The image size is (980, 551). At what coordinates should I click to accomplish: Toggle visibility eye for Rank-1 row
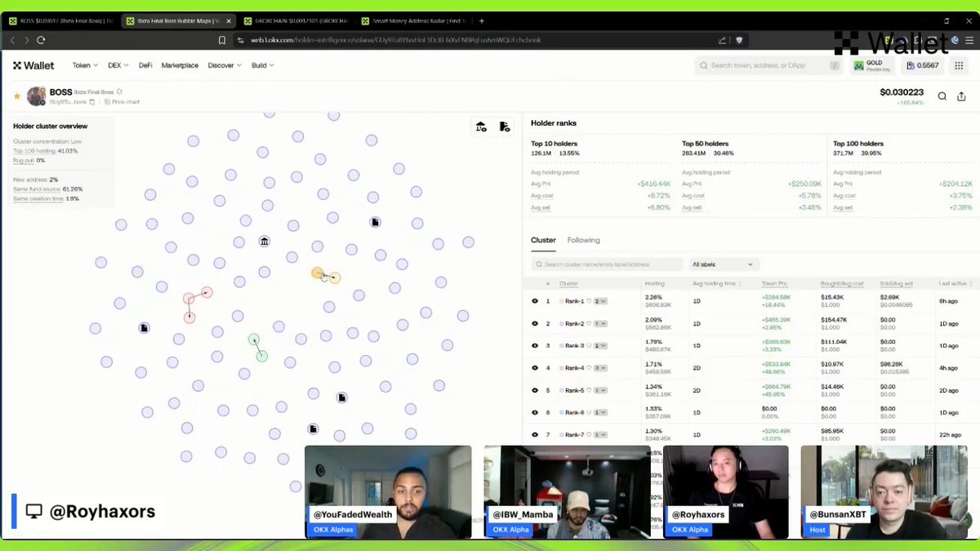[x=535, y=301]
